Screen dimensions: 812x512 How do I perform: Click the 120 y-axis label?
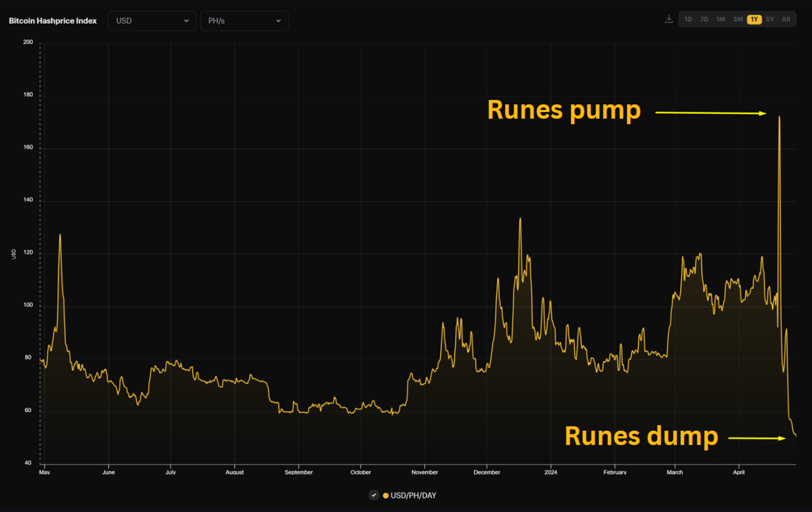28,253
